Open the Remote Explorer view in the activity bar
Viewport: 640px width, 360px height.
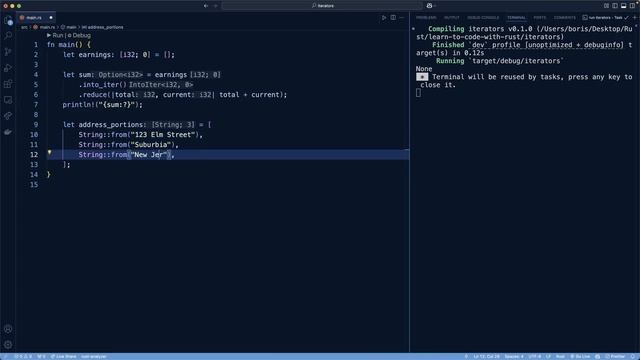[8, 100]
